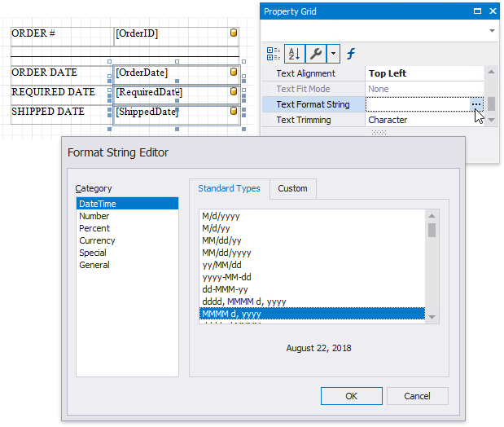
Task: Select the Standard Types tab
Action: [229, 188]
